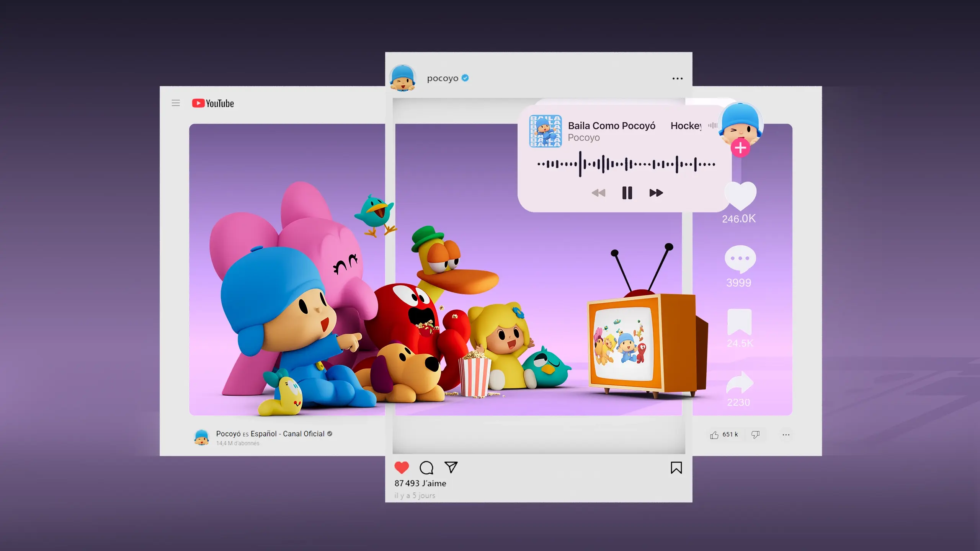Viewport: 980px width, 551px height.
Task: Click the YouTube logo
Action: [213, 103]
